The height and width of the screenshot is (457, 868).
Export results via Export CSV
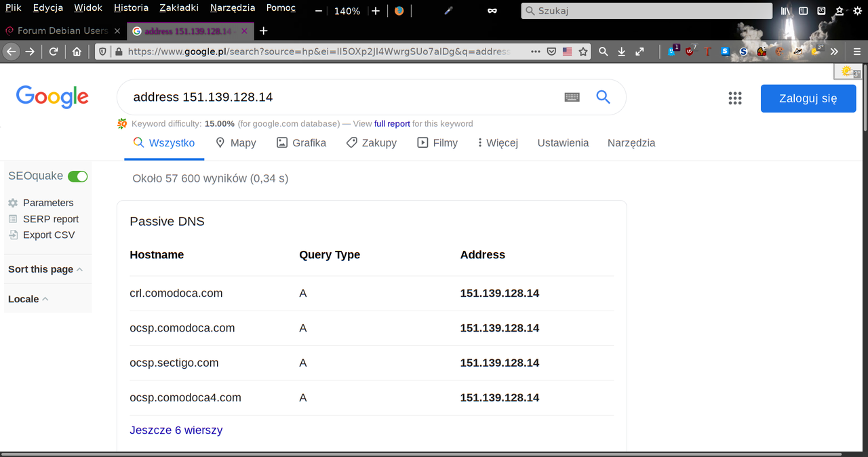click(x=41, y=235)
